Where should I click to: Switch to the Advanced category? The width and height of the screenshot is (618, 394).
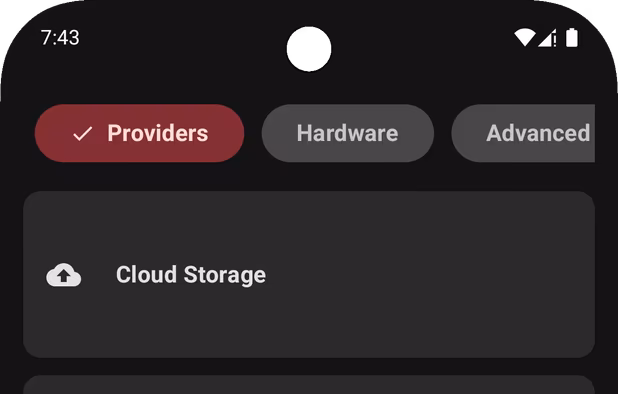(x=523, y=133)
